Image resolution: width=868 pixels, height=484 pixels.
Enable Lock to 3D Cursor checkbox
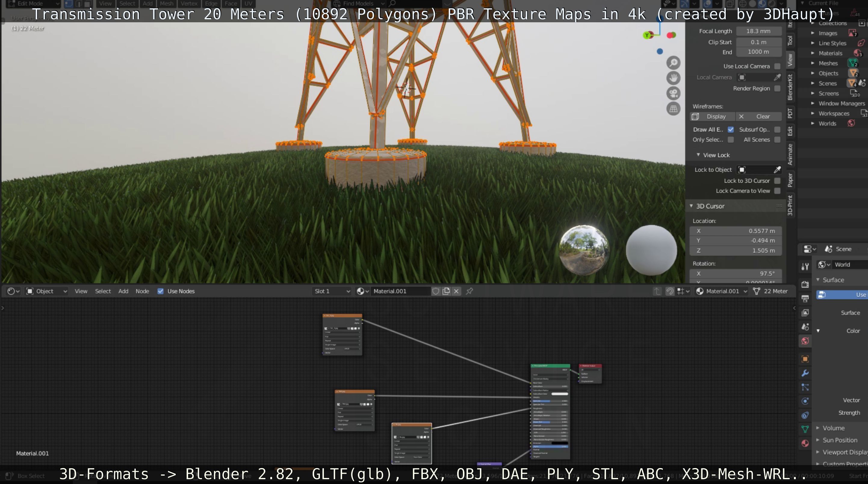[777, 181]
